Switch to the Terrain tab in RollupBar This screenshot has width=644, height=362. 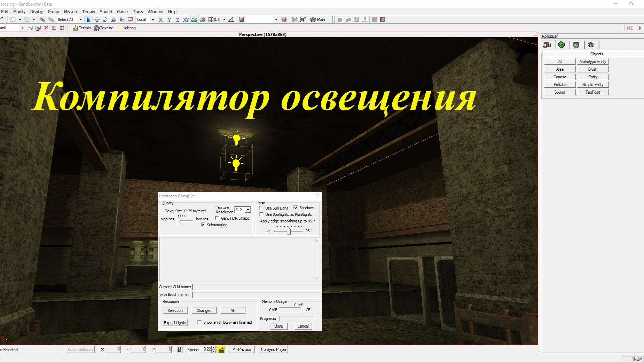(561, 45)
